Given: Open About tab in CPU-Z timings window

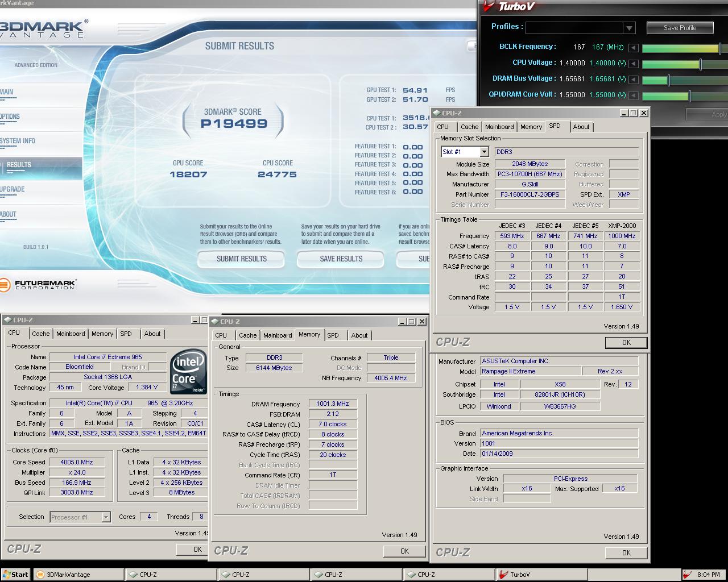Looking at the screenshot, I should coord(359,336).
